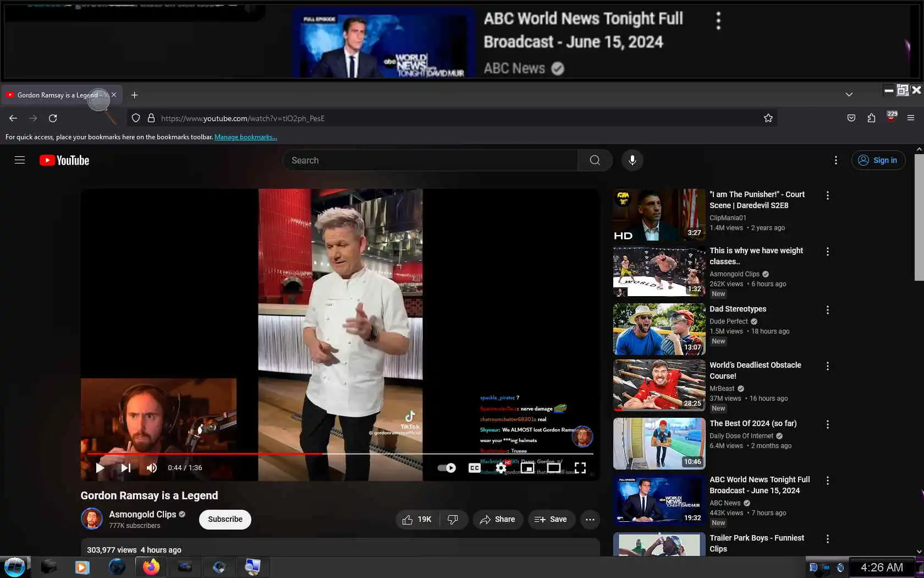Save the video to a playlist

551,520
